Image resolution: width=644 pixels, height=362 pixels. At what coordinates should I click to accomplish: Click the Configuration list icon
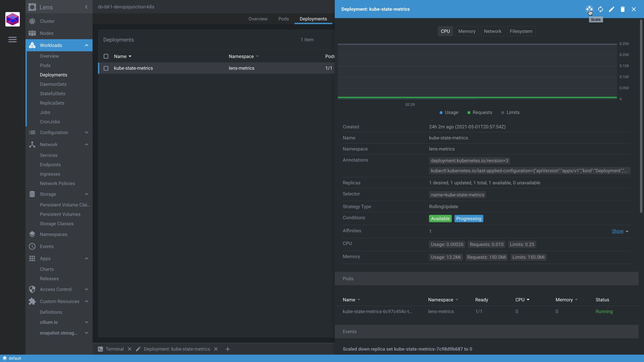point(32,132)
